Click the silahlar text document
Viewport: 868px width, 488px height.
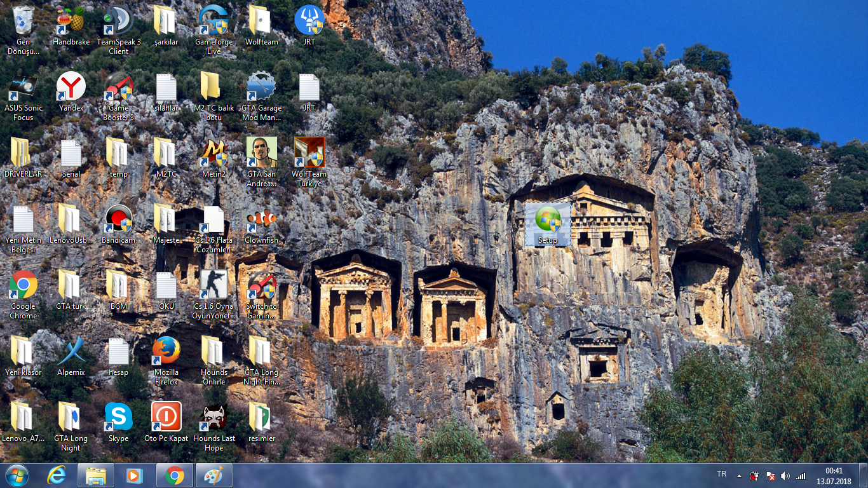pos(166,92)
